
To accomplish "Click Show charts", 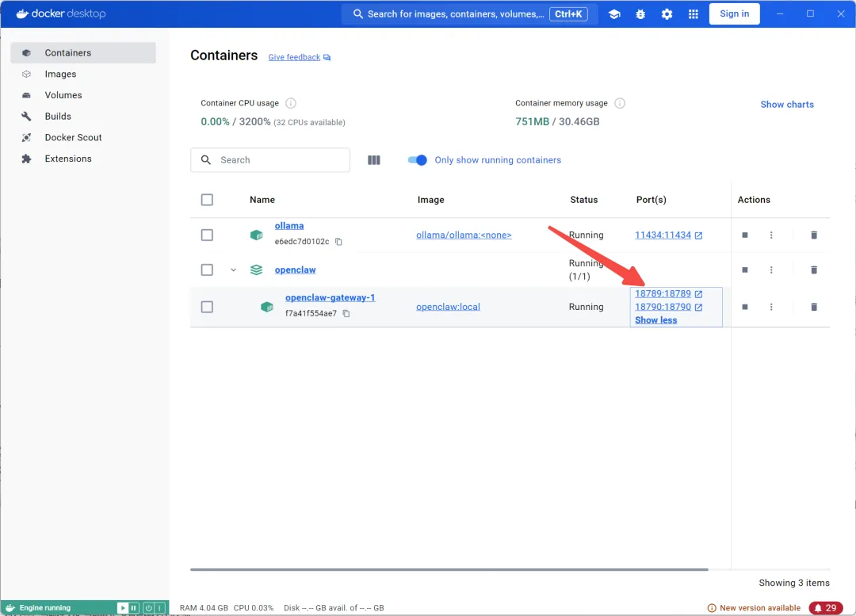I will (x=787, y=105).
